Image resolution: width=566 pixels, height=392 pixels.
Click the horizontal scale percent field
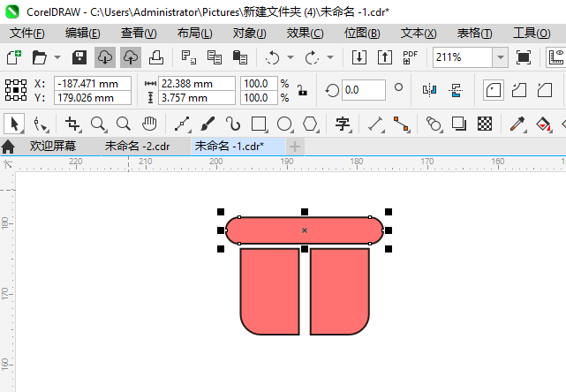pyautogui.click(x=260, y=84)
